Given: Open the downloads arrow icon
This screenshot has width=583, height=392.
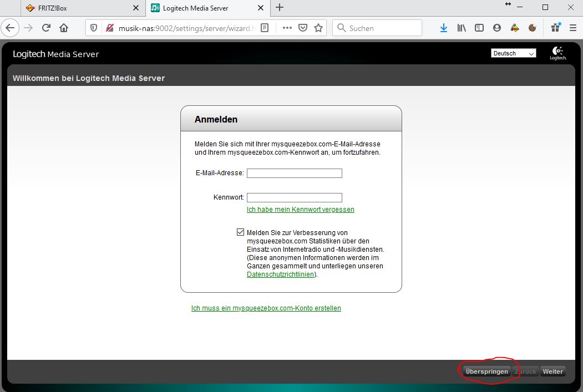Looking at the screenshot, I should click(444, 28).
